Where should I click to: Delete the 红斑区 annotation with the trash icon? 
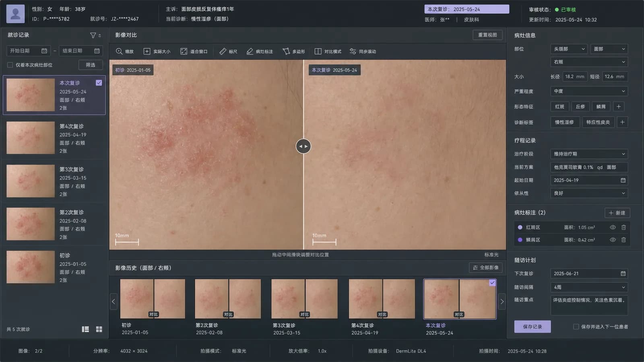623,227
